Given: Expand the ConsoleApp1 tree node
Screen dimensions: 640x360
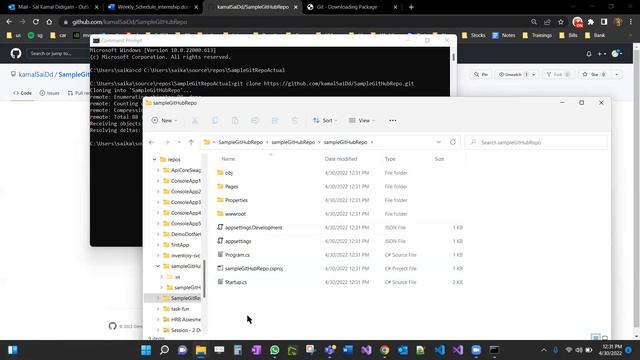Looking at the screenshot, I should click(158, 181).
